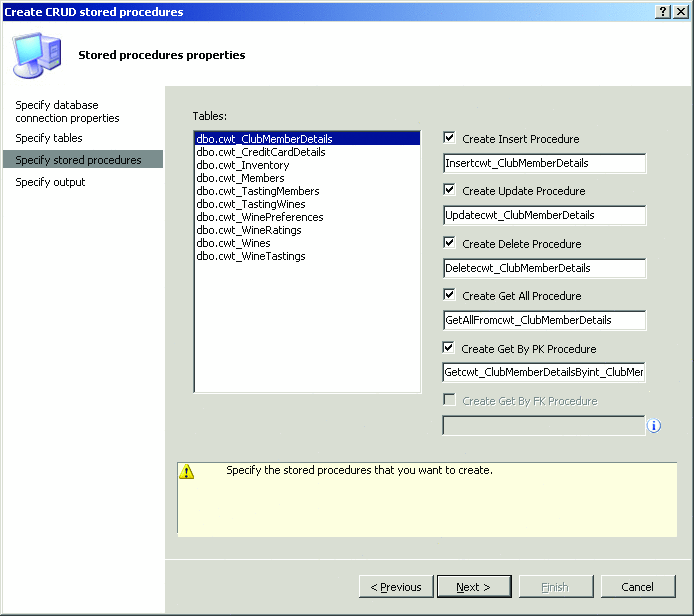Cancel the wizard
The image size is (694, 616).
tap(638, 587)
